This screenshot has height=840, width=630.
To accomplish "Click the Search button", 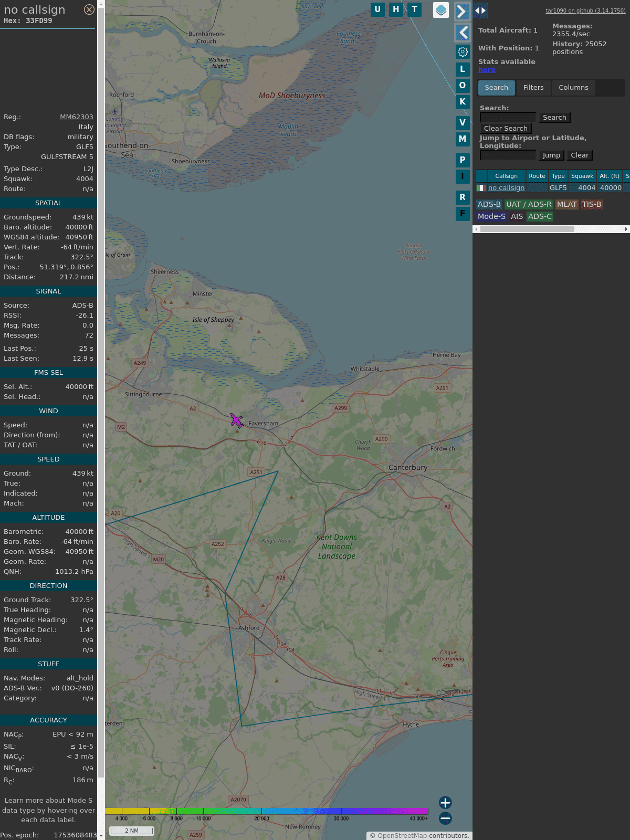I will [554, 118].
